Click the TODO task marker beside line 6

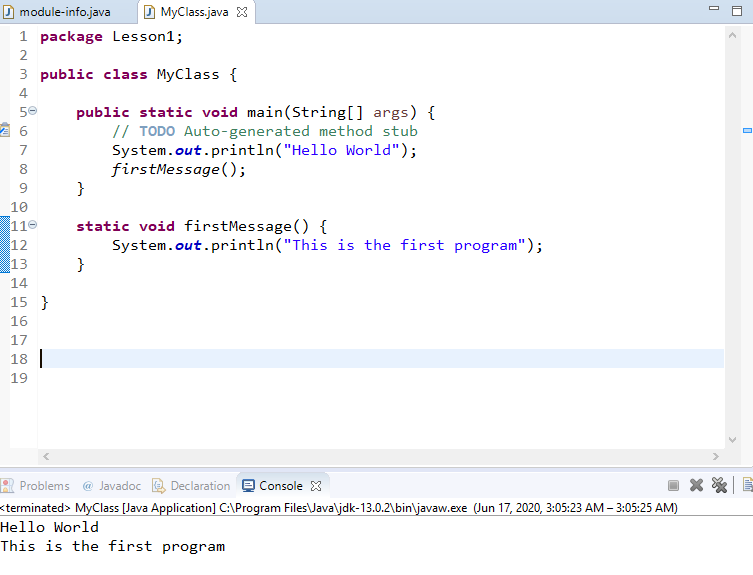[5, 131]
